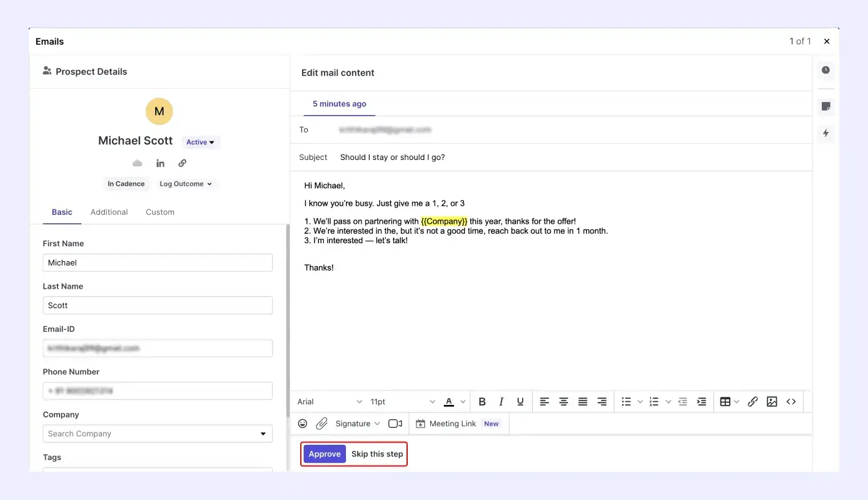Open the emoji picker
This screenshot has height=500, width=868.
(x=303, y=424)
